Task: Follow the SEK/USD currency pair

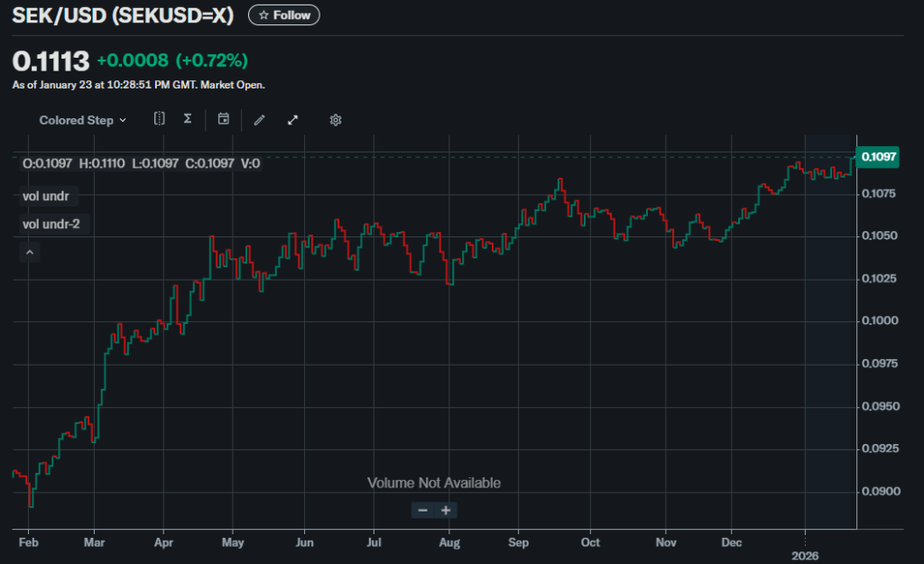Action: 283,15
